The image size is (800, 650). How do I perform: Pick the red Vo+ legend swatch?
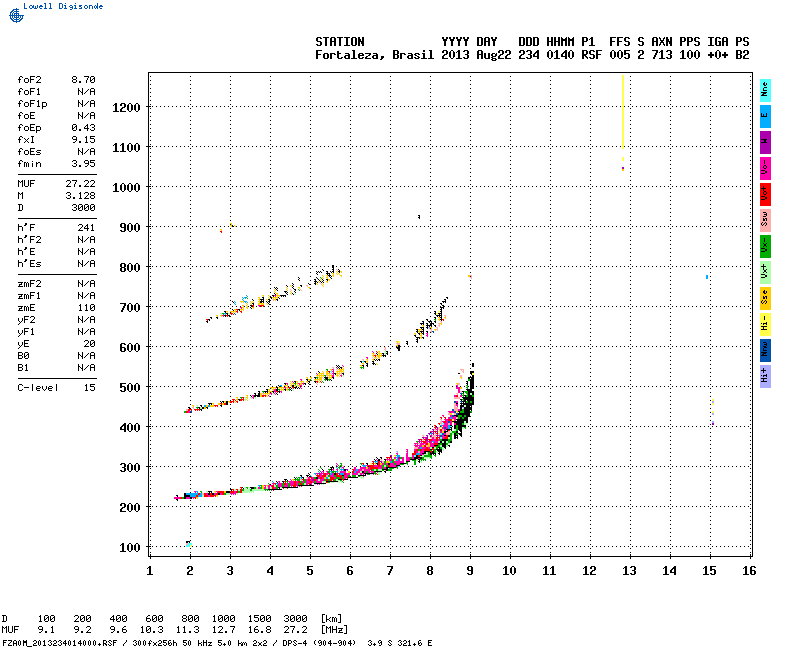pos(765,194)
